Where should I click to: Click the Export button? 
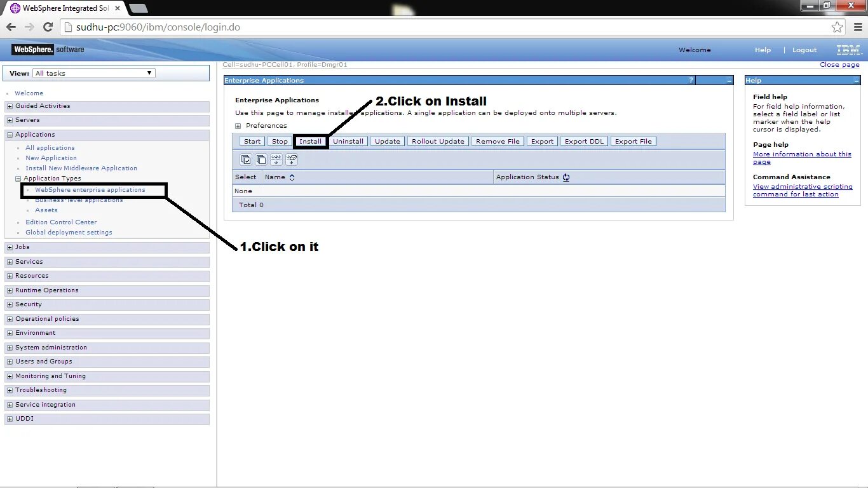click(x=542, y=142)
